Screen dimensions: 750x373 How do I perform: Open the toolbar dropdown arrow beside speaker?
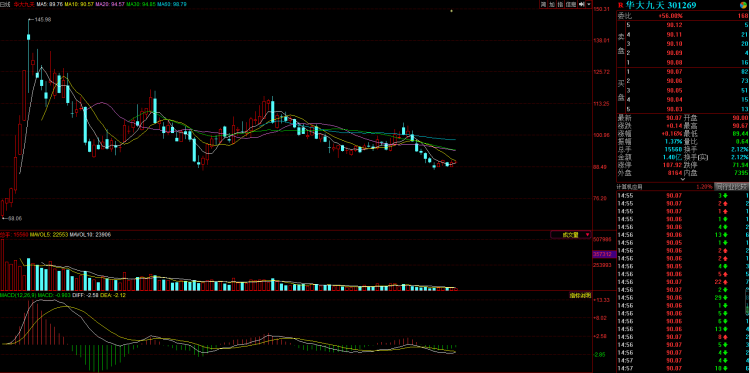pos(589,4)
